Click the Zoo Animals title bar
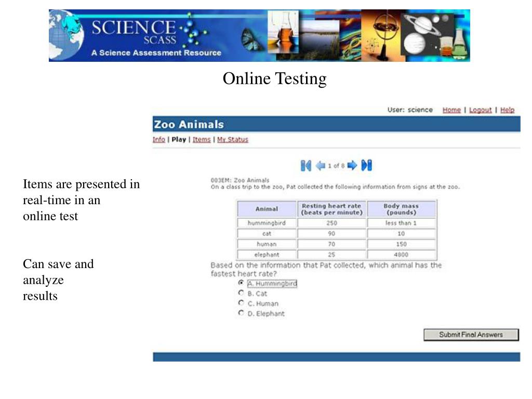This screenshot has width=532, height=399. pos(337,124)
